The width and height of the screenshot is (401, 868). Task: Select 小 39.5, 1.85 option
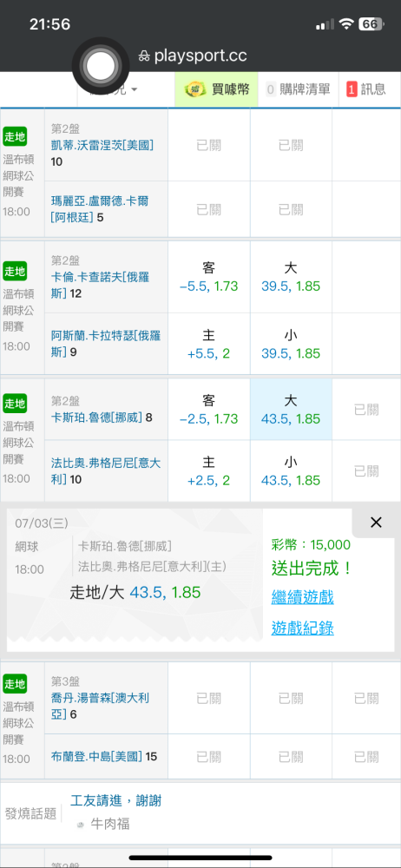(291, 343)
